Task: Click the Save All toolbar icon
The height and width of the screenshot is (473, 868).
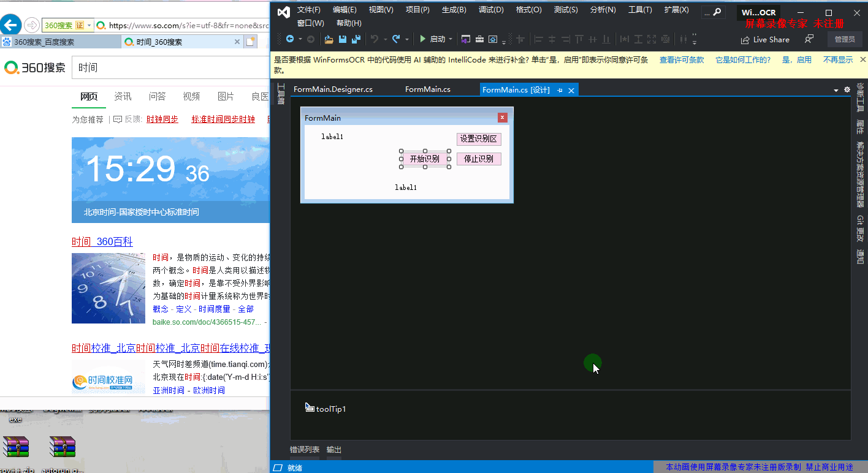Action: (356, 39)
